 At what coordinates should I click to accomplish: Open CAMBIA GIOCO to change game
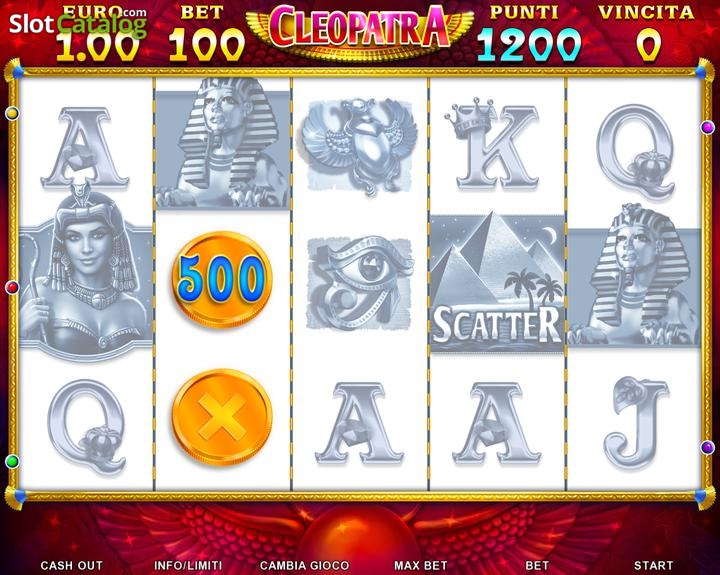[304, 565]
